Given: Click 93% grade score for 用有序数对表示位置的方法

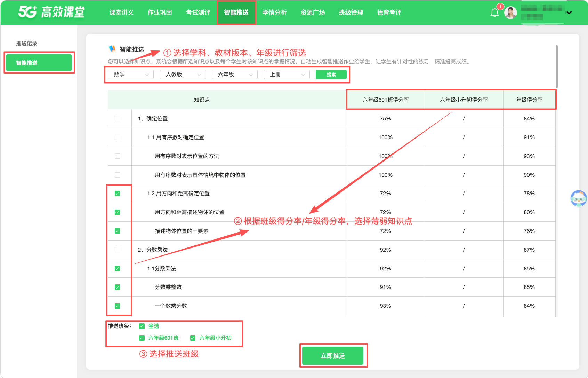Looking at the screenshot, I should (x=529, y=156).
